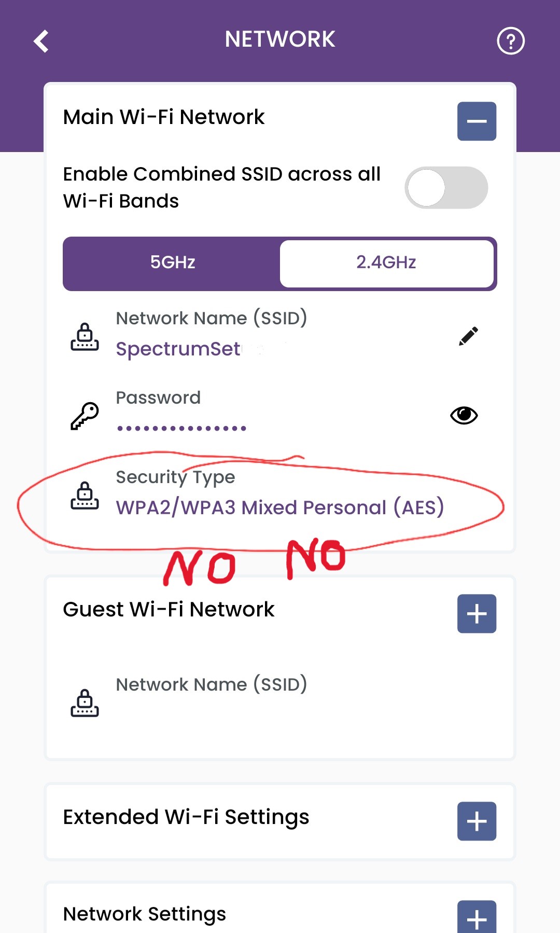
Task: Click the router icon beside main Network Name
Action: pos(85,337)
